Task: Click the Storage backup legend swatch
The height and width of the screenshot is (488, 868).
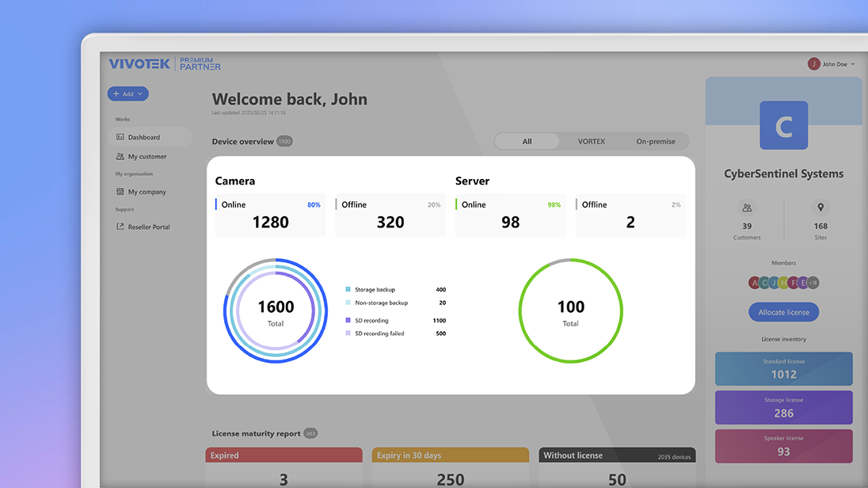Action: [x=348, y=290]
